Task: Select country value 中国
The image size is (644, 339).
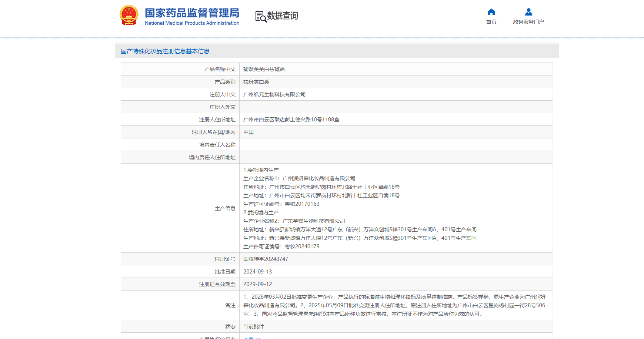Action: tap(248, 132)
